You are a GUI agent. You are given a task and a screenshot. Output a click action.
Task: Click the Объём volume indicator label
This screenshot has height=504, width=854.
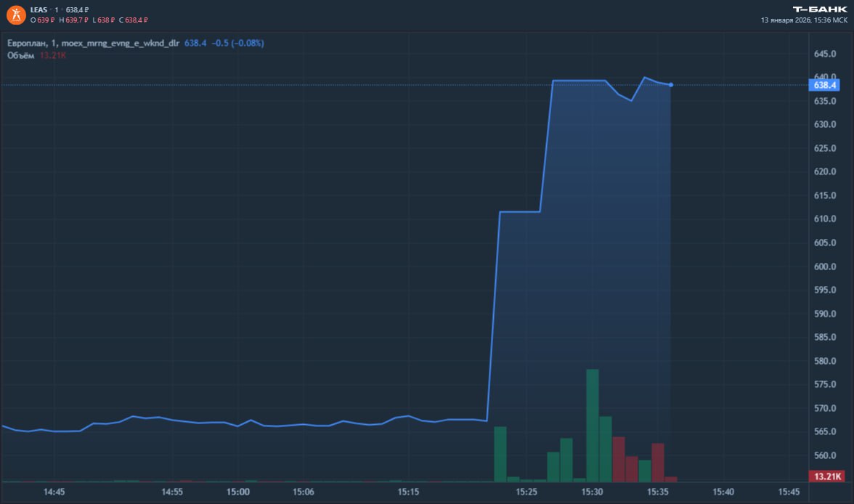[22, 56]
